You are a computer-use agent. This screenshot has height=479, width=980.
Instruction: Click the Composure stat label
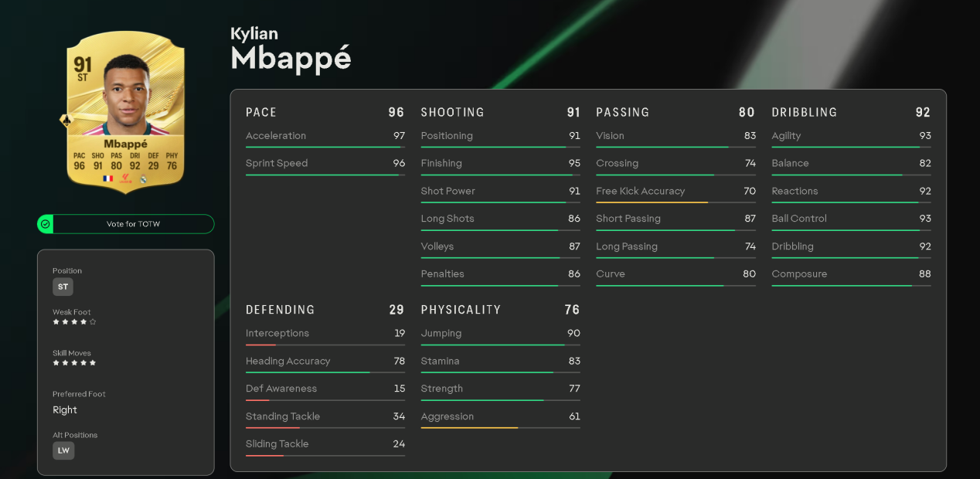(x=799, y=274)
